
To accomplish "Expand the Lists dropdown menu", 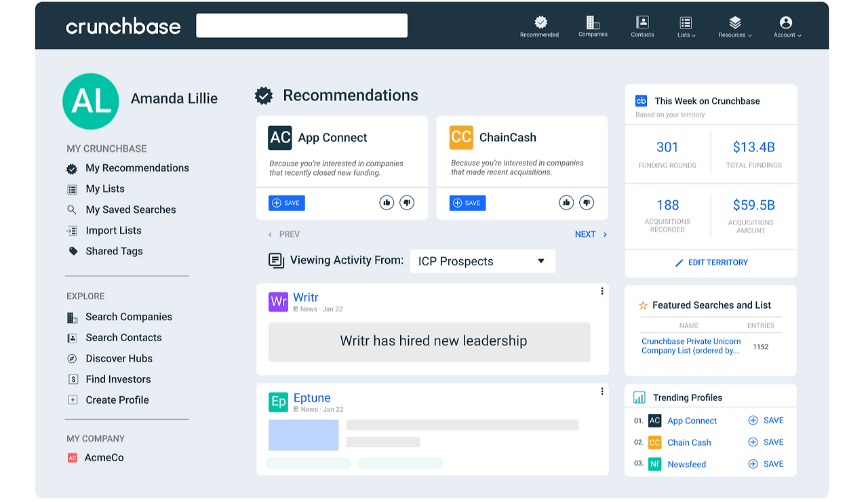I will (686, 26).
